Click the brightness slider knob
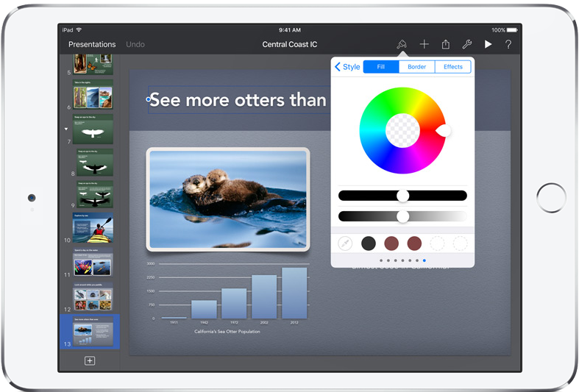The height and width of the screenshot is (392, 579). click(403, 216)
